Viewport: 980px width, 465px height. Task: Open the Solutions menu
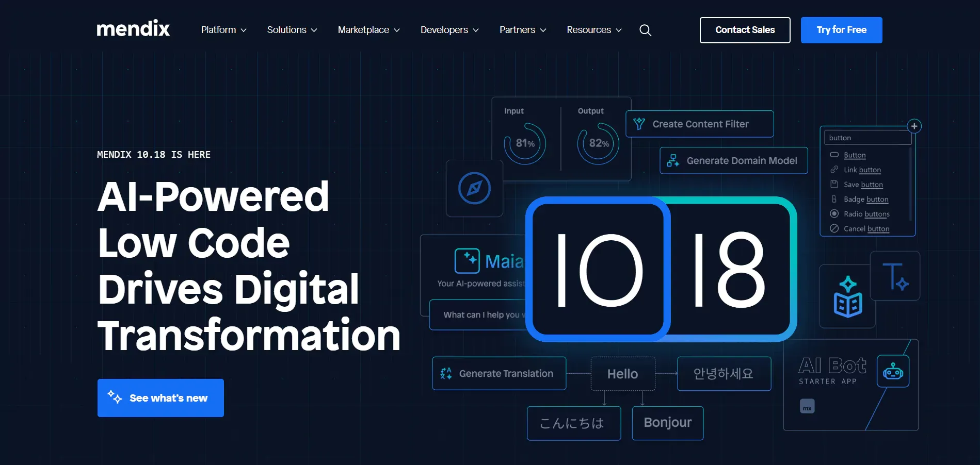click(292, 30)
